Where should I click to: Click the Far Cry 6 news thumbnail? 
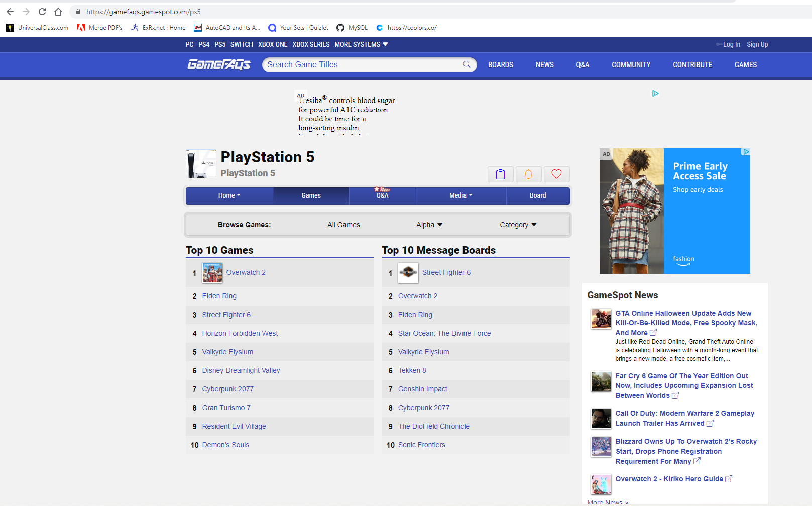click(601, 382)
